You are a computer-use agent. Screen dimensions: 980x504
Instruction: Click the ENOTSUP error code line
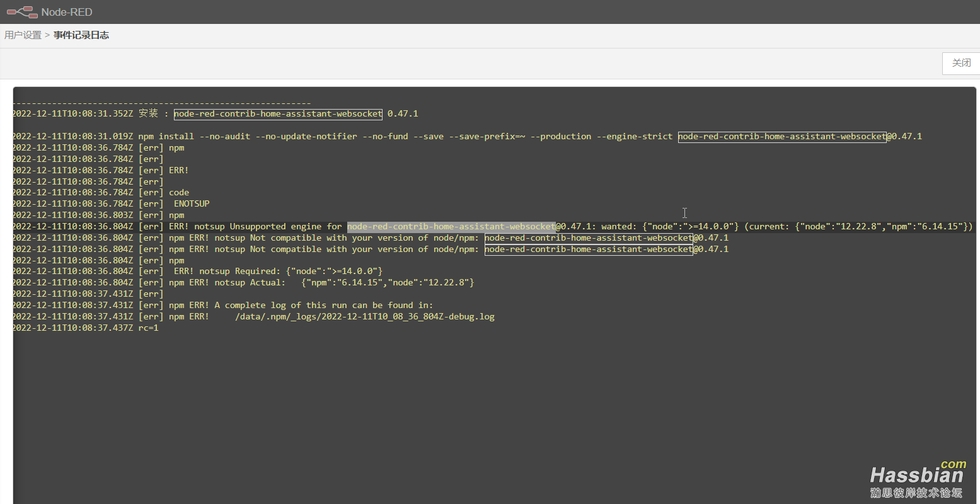[111, 204]
